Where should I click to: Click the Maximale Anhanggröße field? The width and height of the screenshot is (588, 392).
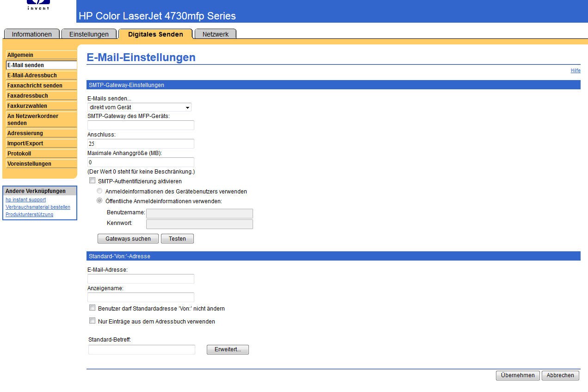click(141, 162)
